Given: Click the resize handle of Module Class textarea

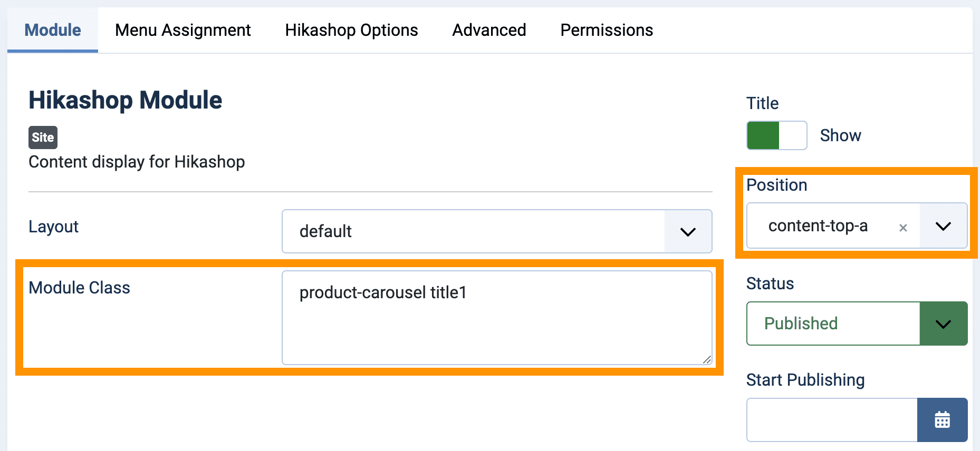Looking at the screenshot, I should click(707, 360).
